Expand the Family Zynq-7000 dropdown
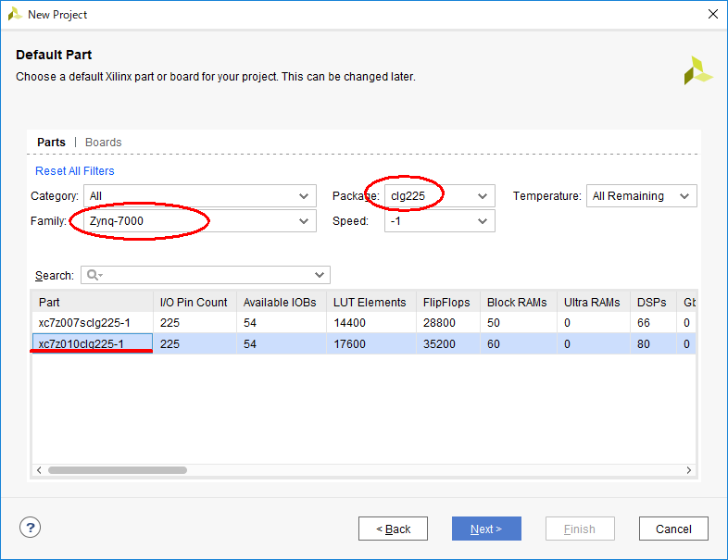728x560 pixels. [200, 221]
